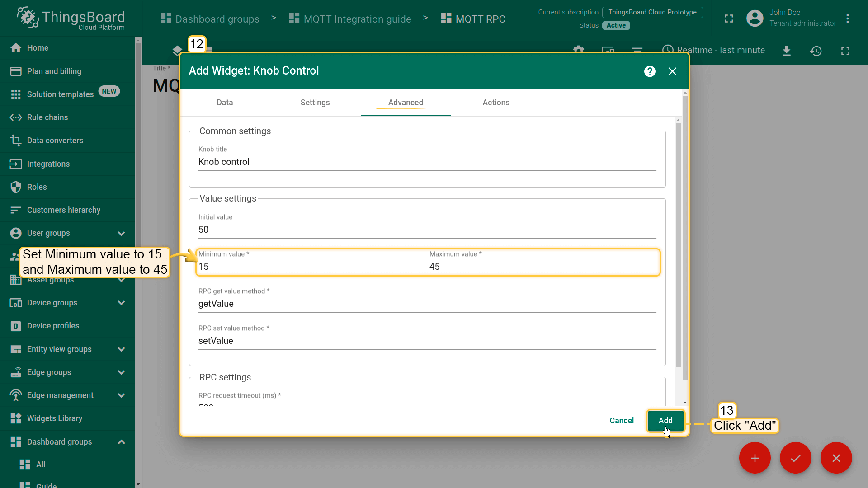Image resolution: width=868 pixels, height=488 pixels.
Task: Toggle fullscreen icon in top header
Action: pyautogui.click(x=729, y=19)
